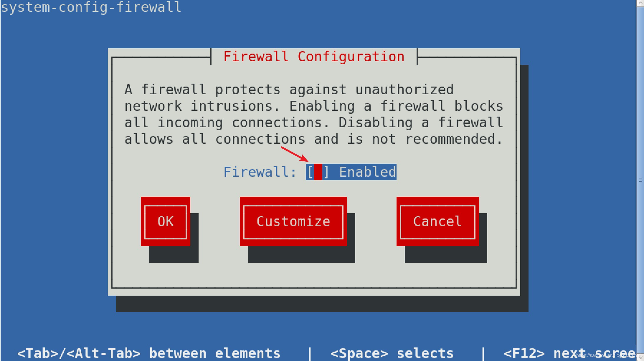
Task: Click the scrollbar up arrow
Action: tap(640, 3)
